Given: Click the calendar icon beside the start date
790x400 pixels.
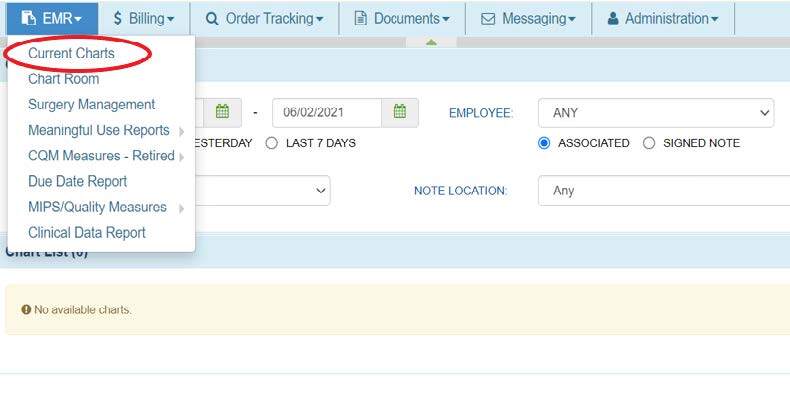Looking at the screenshot, I should (223, 112).
